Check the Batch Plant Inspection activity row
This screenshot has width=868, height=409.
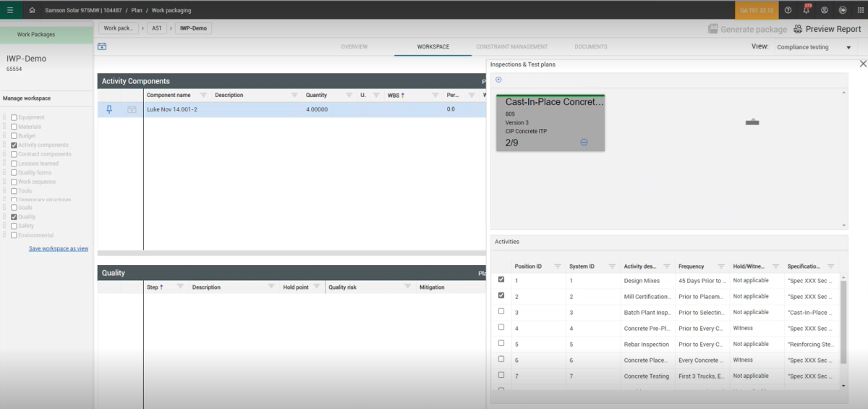click(x=501, y=311)
